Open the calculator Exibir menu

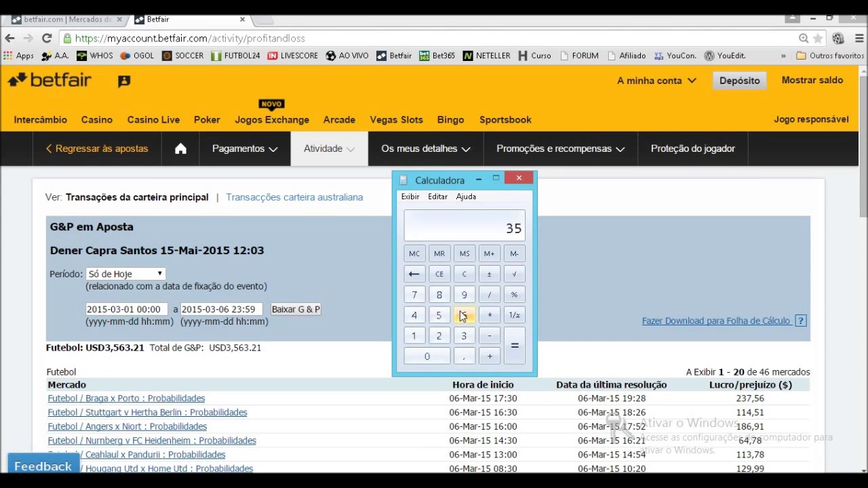coord(410,197)
